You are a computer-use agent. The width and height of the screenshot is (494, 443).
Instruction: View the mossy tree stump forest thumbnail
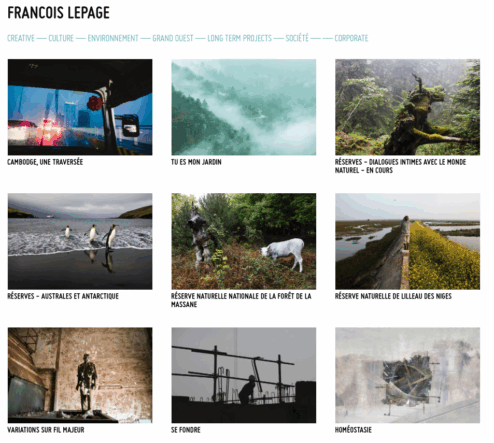408,107
